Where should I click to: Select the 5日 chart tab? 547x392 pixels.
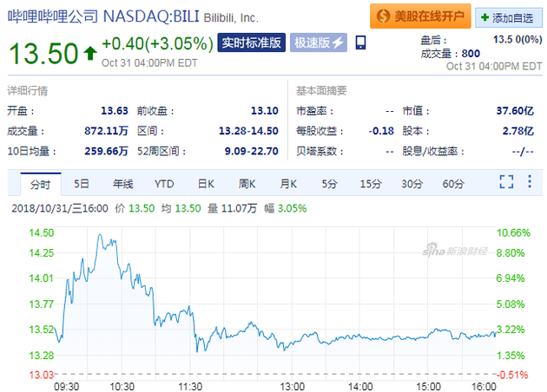tap(82, 184)
